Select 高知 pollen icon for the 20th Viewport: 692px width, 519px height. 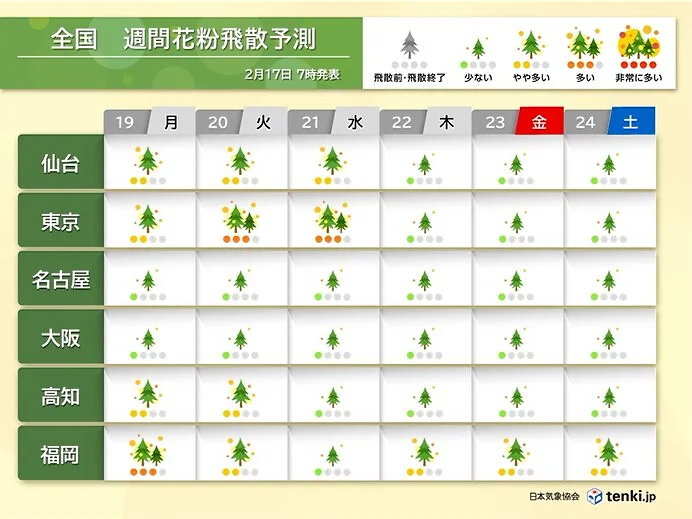pos(240,394)
